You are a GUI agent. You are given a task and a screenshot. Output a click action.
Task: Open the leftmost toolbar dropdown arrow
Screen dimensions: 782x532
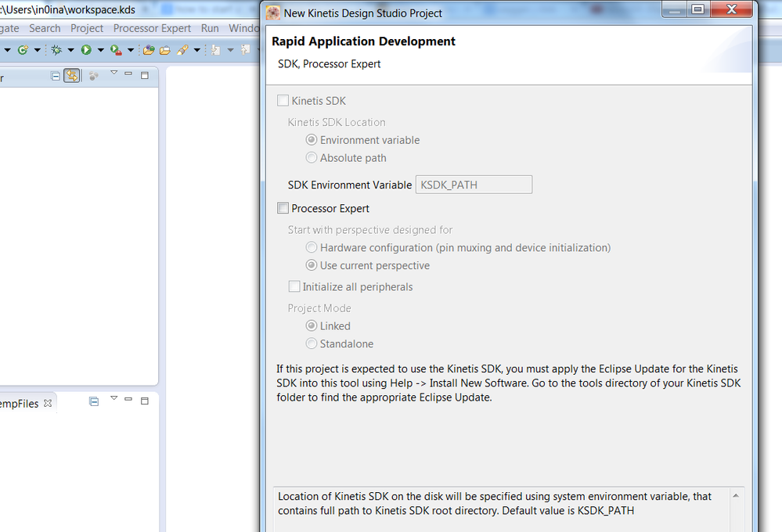click(x=7, y=50)
